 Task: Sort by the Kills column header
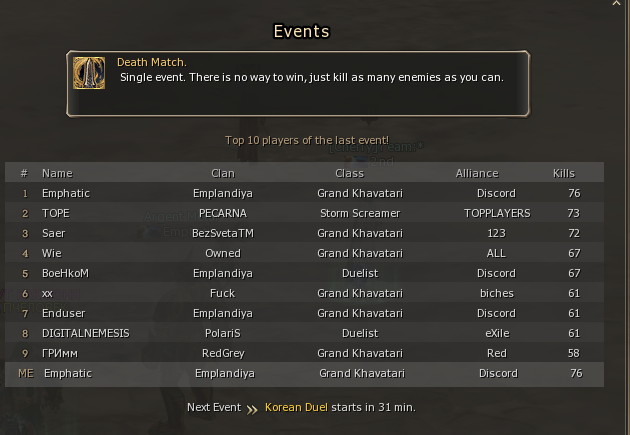564,173
